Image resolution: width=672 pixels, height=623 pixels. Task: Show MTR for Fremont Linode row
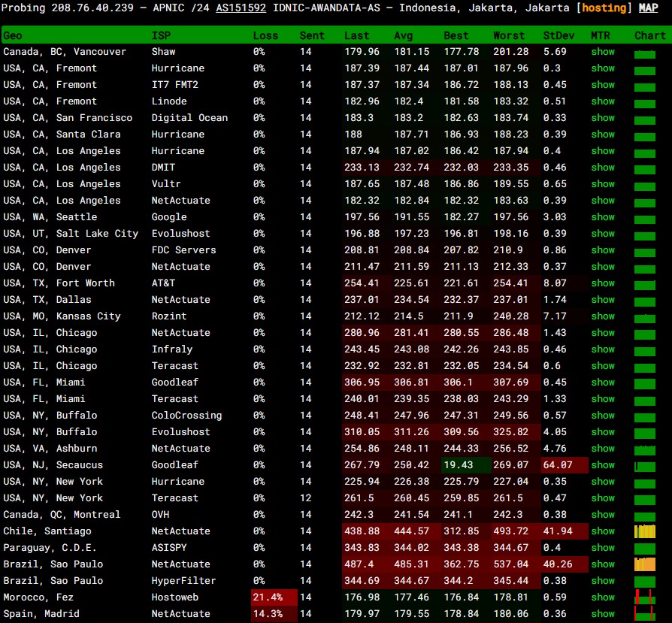click(x=603, y=101)
